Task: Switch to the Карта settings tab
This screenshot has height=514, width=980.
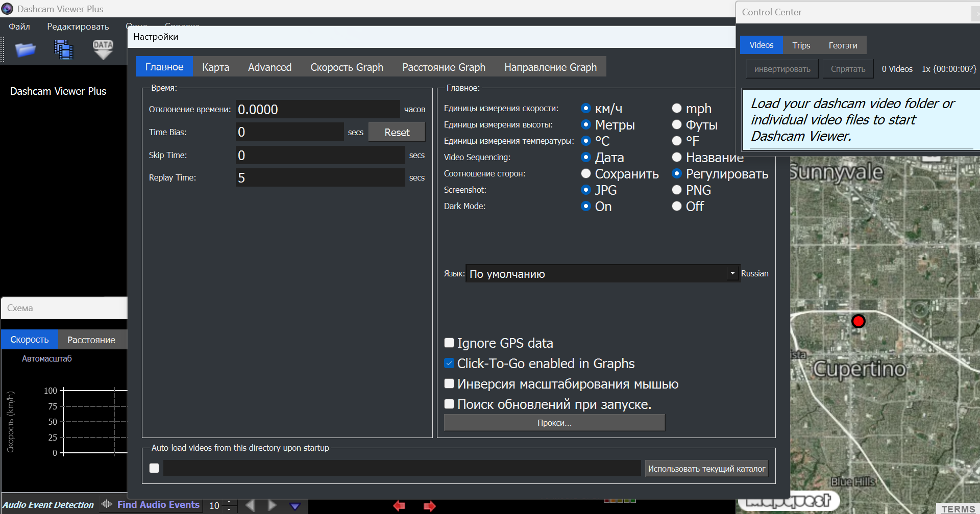Action: (215, 67)
